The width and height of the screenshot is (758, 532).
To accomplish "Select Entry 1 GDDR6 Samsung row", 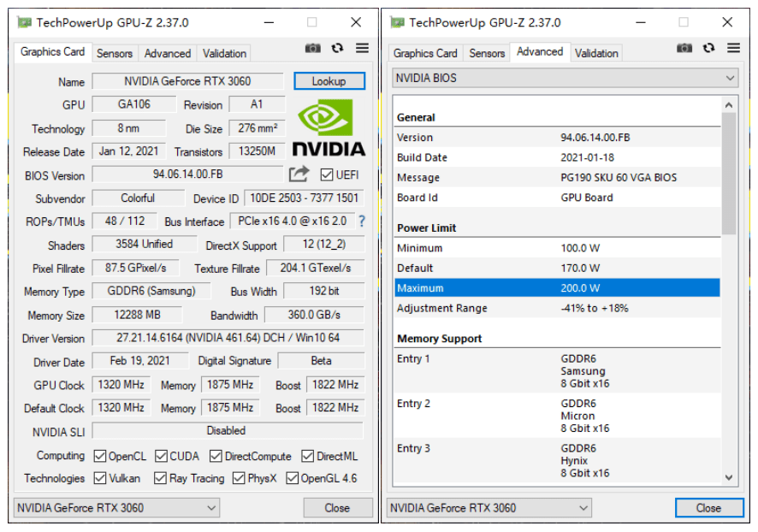I will [558, 370].
